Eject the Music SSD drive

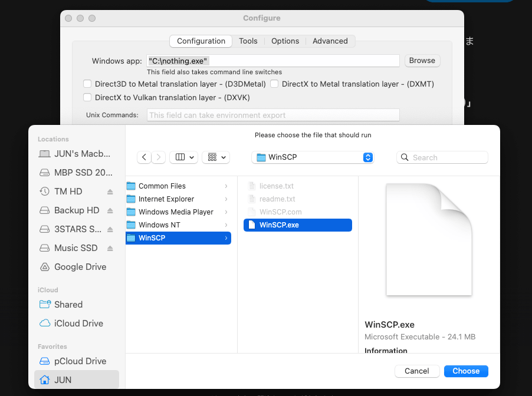pyautogui.click(x=110, y=248)
